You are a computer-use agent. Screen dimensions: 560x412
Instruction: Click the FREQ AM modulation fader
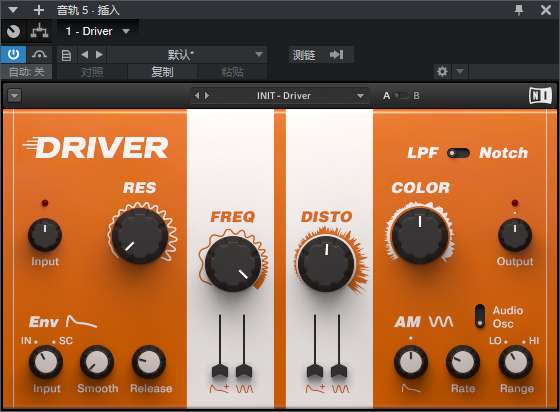point(244,371)
